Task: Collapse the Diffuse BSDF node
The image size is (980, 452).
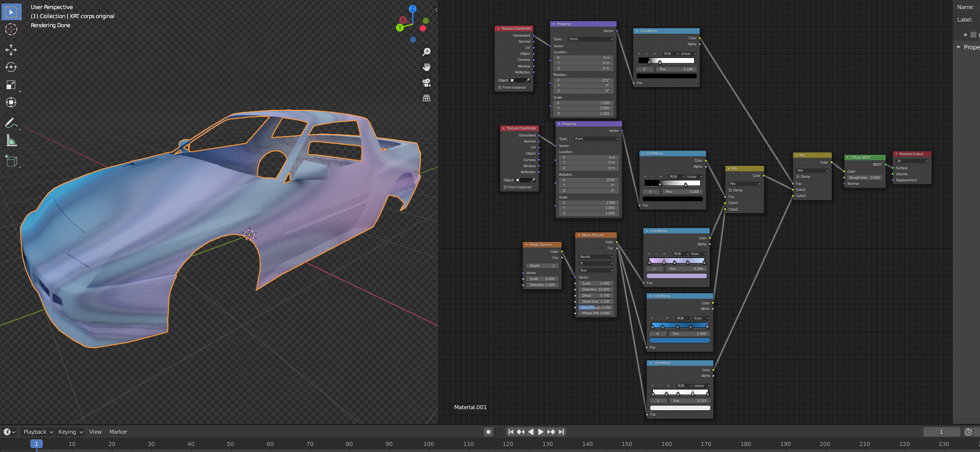Action: pyautogui.click(x=848, y=158)
